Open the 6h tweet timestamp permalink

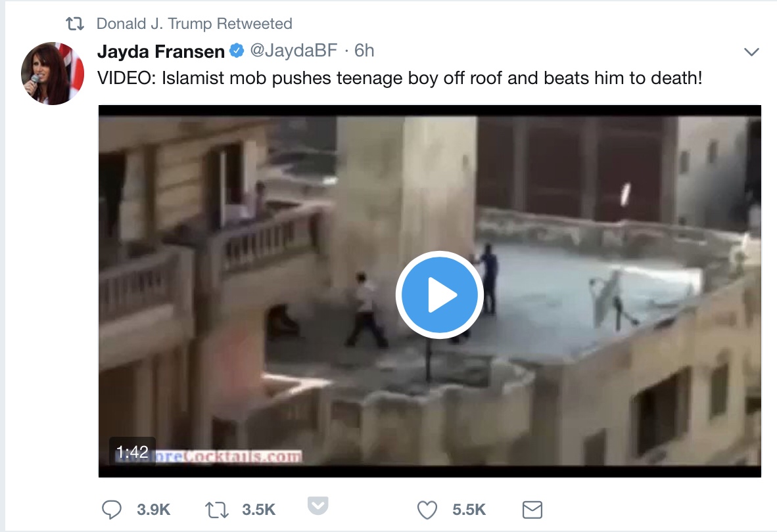(x=364, y=51)
